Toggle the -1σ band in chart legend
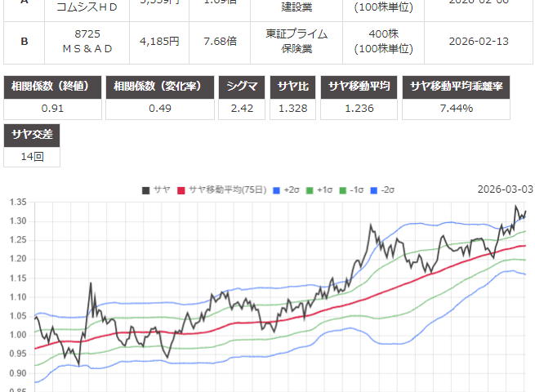 coord(350,190)
